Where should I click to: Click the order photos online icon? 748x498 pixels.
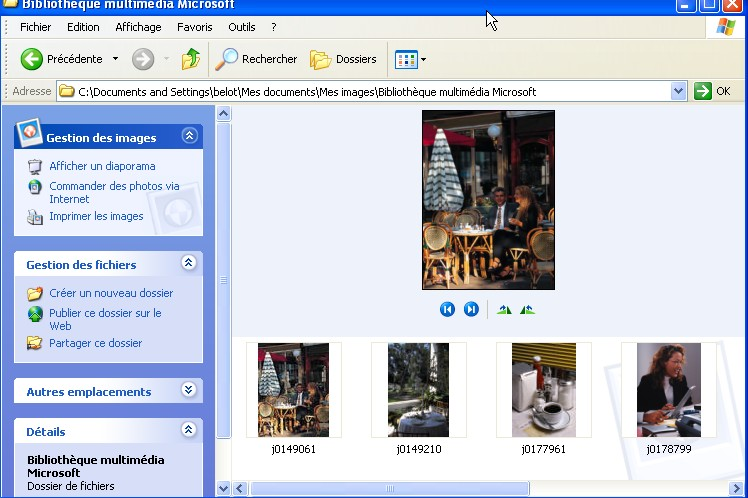[35, 187]
